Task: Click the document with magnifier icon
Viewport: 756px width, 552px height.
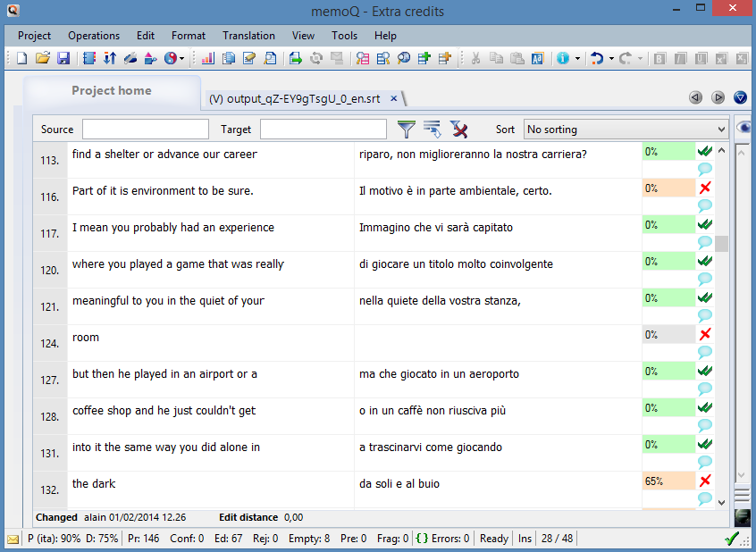Action: (271, 58)
